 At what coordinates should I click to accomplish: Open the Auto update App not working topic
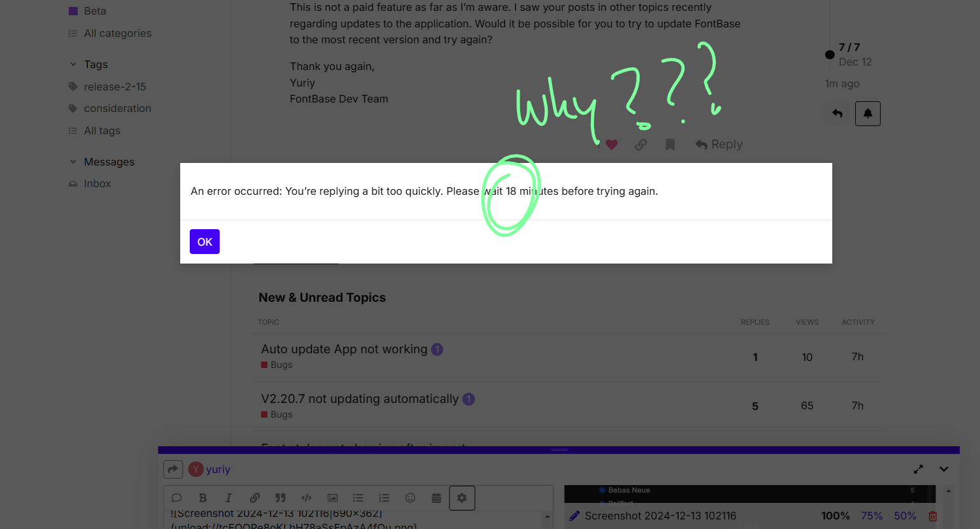pos(344,349)
